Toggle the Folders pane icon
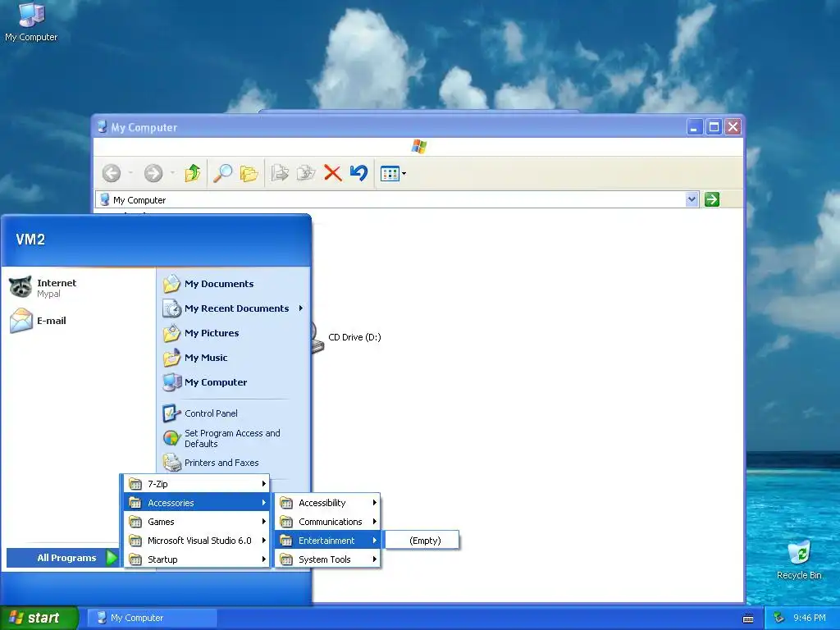This screenshot has width=840, height=630. pos(249,173)
